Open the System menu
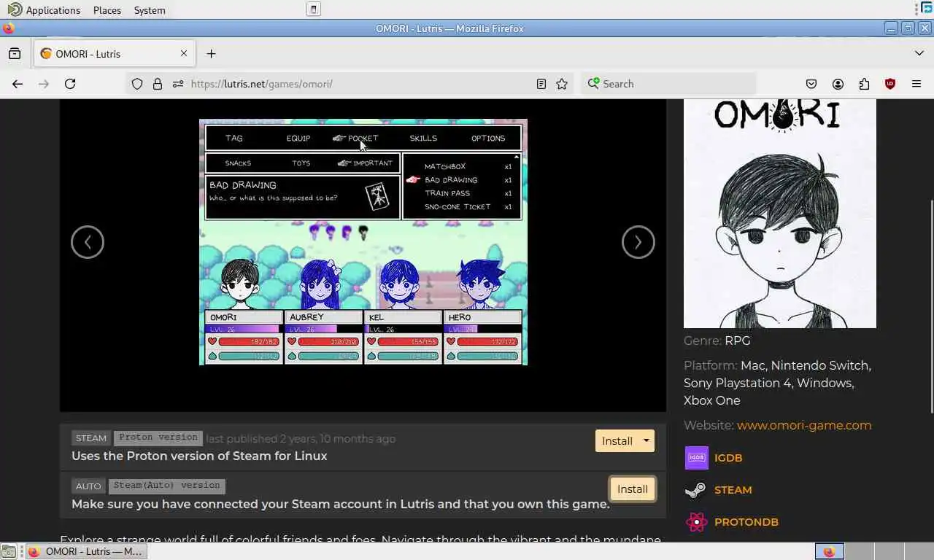This screenshot has height=560, width=934. pyautogui.click(x=150, y=10)
